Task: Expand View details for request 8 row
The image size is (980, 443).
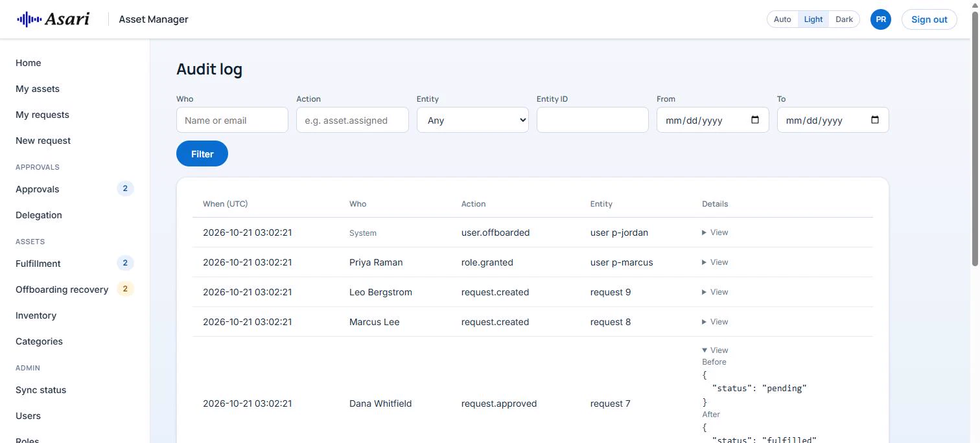Action: 715,322
